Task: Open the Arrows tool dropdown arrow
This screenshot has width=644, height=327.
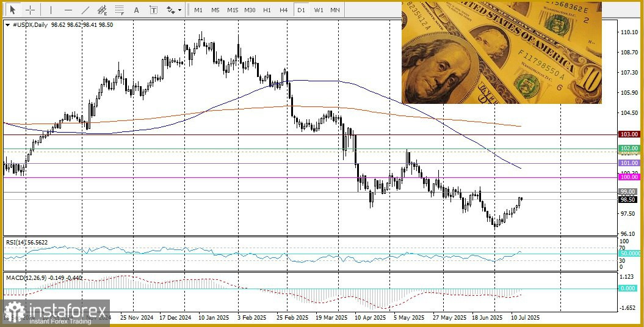Action: pos(179,10)
